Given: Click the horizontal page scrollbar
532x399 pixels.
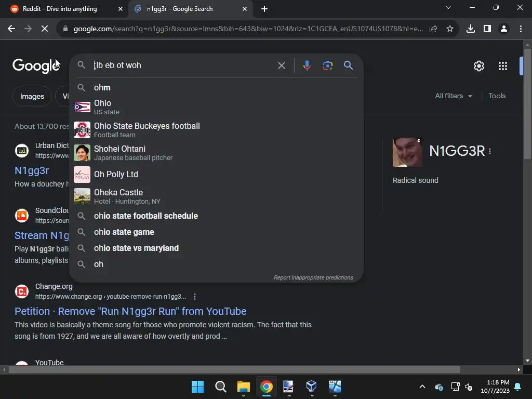Looking at the screenshot, I should [234, 369].
